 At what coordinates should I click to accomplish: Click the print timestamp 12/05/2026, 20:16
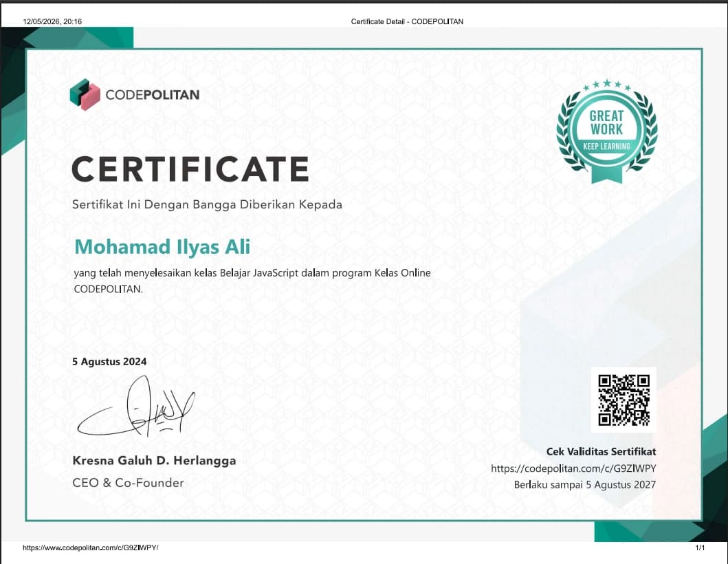52,21
